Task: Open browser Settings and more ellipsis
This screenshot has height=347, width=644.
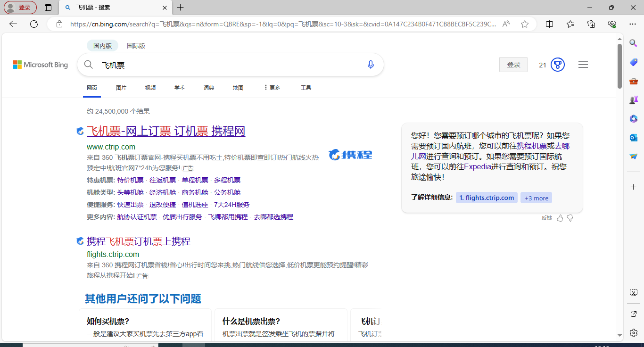Action: 633,24
